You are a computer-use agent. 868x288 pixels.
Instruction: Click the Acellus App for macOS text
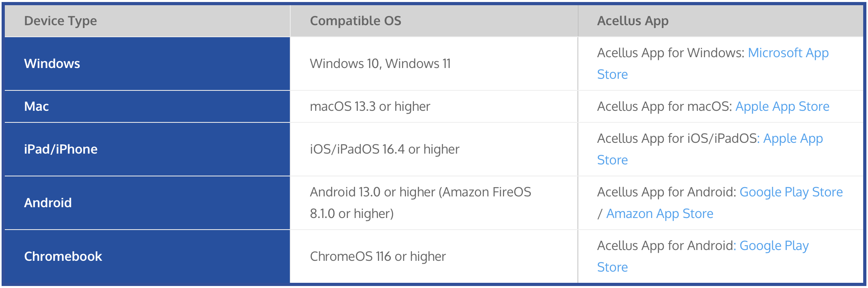664,107
